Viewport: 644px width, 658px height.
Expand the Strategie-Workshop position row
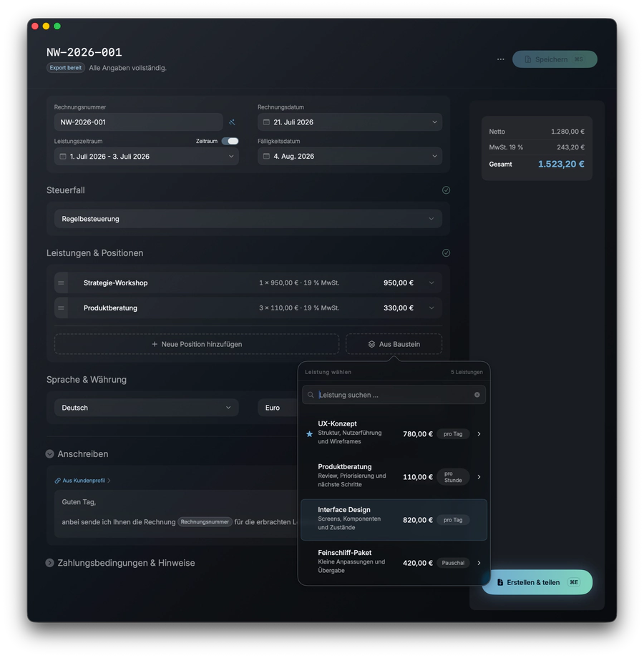pyautogui.click(x=431, y=283)
